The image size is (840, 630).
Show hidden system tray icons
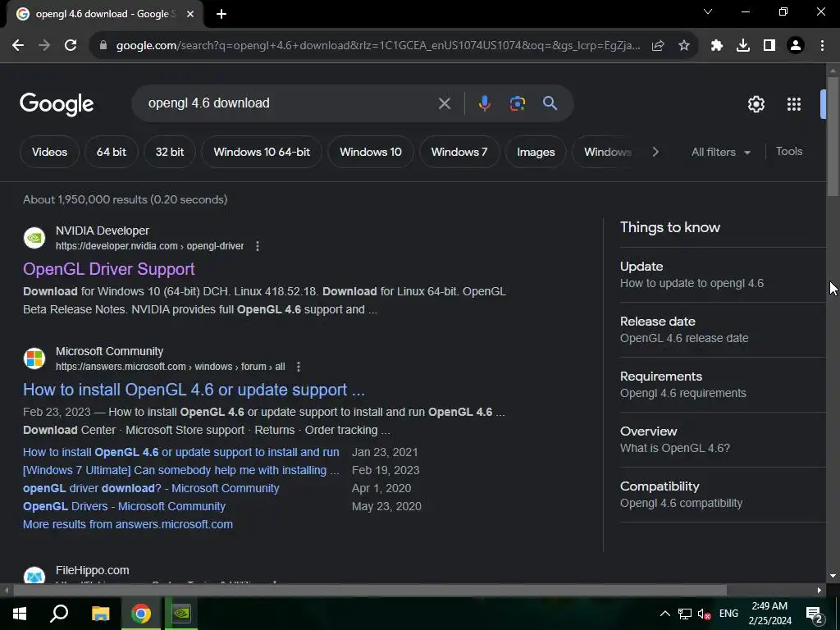tap(664, 614)
